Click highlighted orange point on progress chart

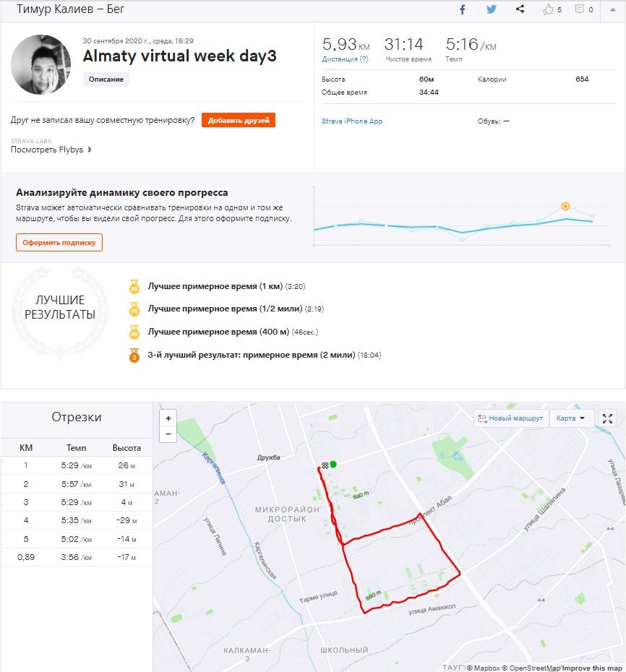[565, 207]
